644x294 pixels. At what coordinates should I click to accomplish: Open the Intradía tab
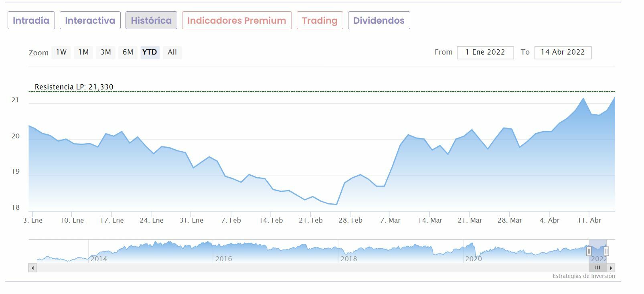point(31,20)
